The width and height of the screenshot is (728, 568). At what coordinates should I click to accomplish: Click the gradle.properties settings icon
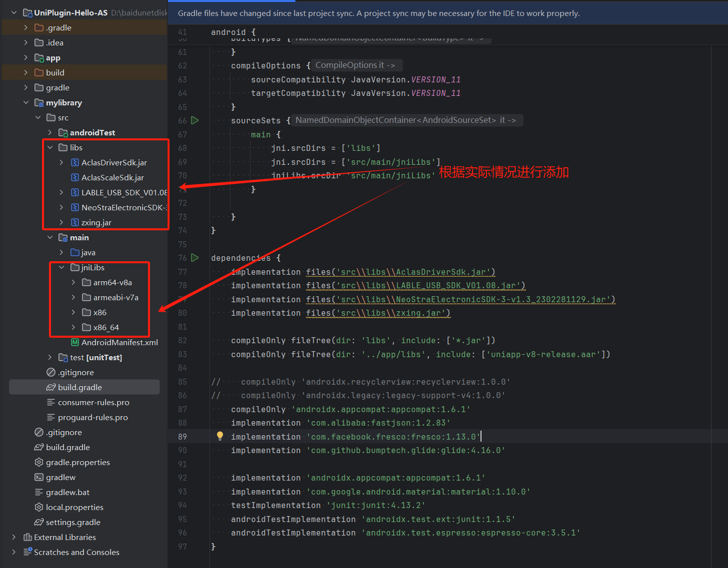tap(39, 462)
